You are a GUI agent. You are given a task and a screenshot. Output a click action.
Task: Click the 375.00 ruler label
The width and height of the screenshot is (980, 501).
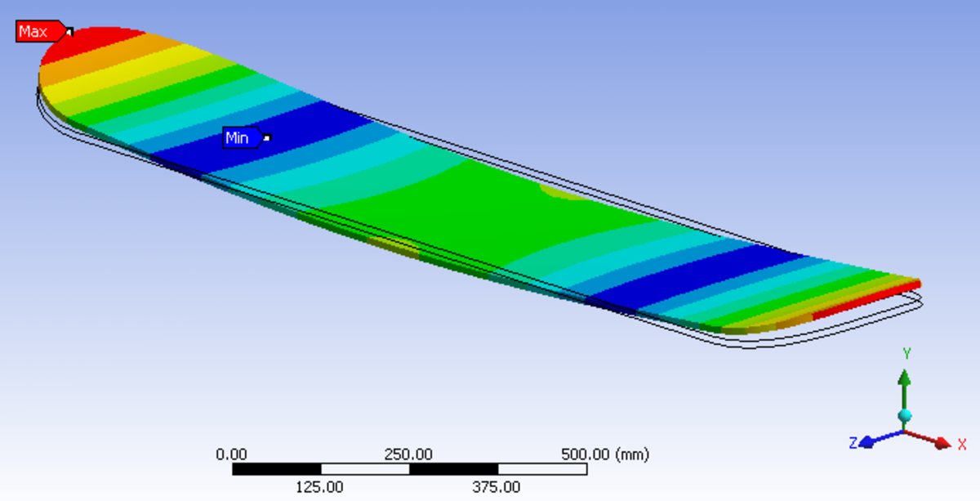(x=497, y=487)
